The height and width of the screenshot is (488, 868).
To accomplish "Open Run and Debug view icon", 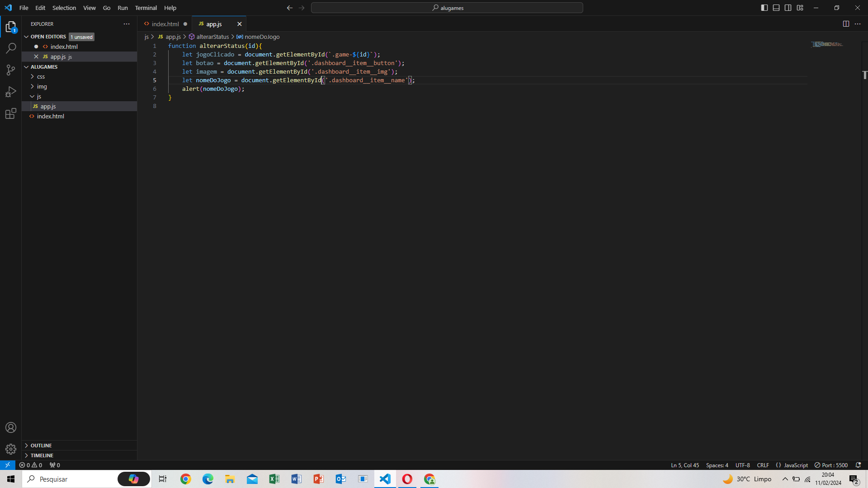I will pyautogui.click(x=11, y=92).
